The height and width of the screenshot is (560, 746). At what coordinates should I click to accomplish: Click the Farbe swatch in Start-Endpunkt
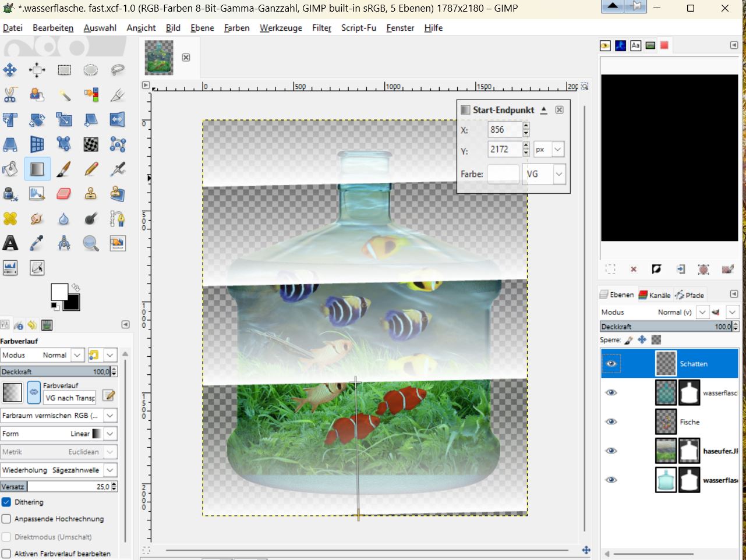click(503, 174)
